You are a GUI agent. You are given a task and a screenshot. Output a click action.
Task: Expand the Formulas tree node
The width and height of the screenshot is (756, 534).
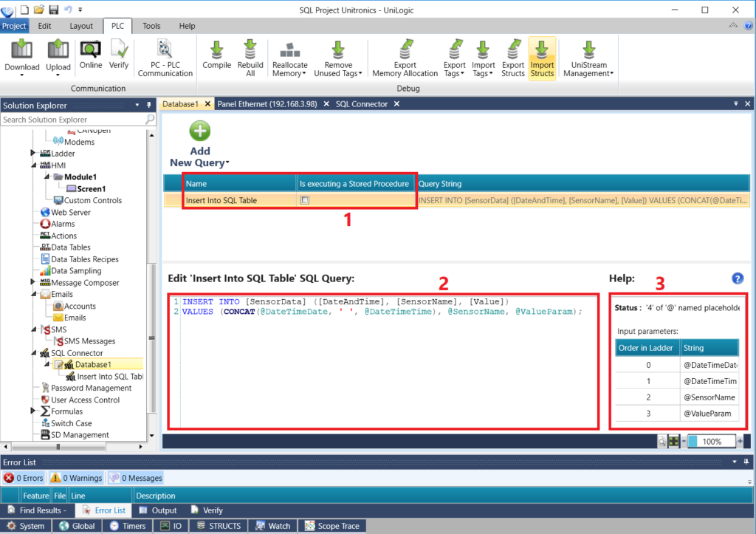[x=32, y=411]
